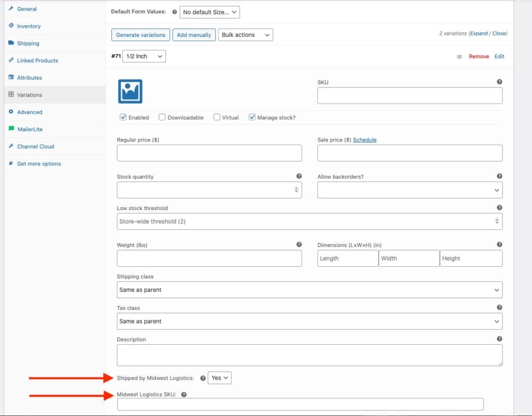The height and width of the screenshot is (416, 532).
Task: Open the No default Size dropdown
Action: 210,11
